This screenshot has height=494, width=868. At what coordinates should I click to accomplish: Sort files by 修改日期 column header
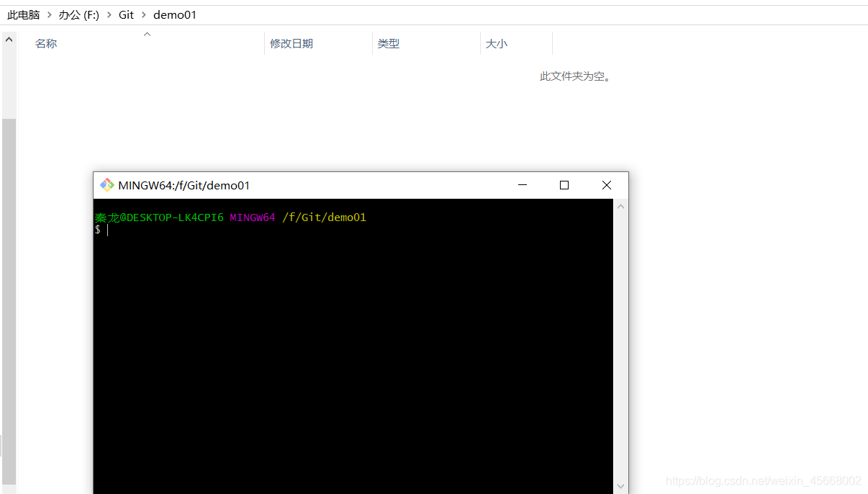point(318,43)
